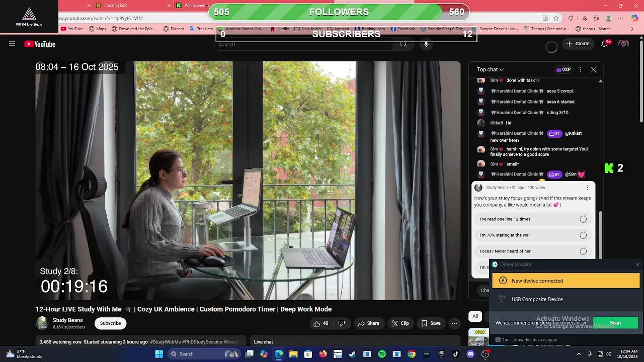This screenshot has height=362, width=644.
Task: Check 'Don't show this device again'
Action: coord(498,340)
